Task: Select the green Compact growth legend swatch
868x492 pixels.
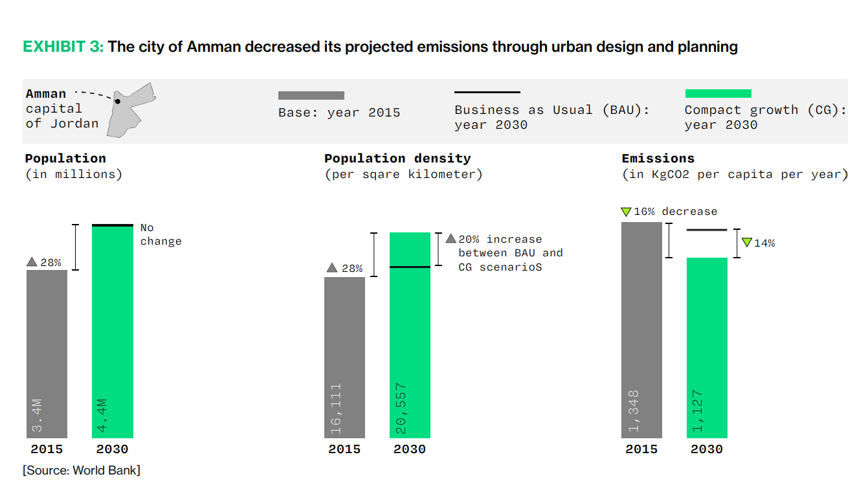Action: (718, 94)
